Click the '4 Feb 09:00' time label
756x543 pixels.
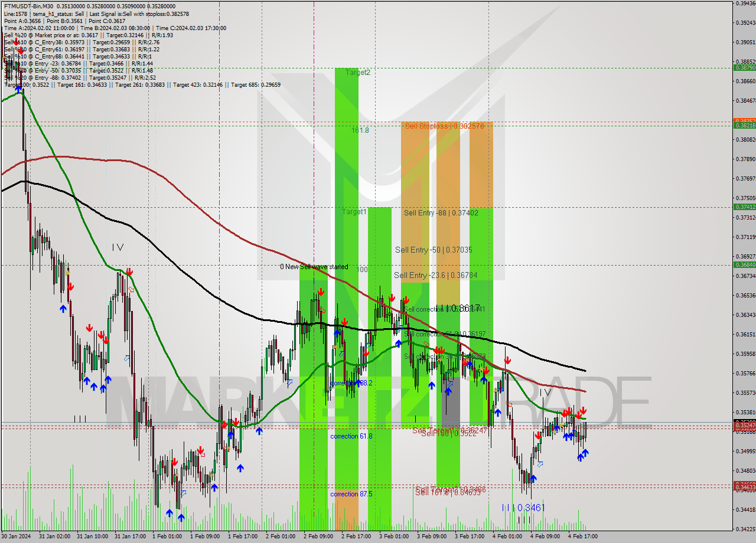coord(545,537)
